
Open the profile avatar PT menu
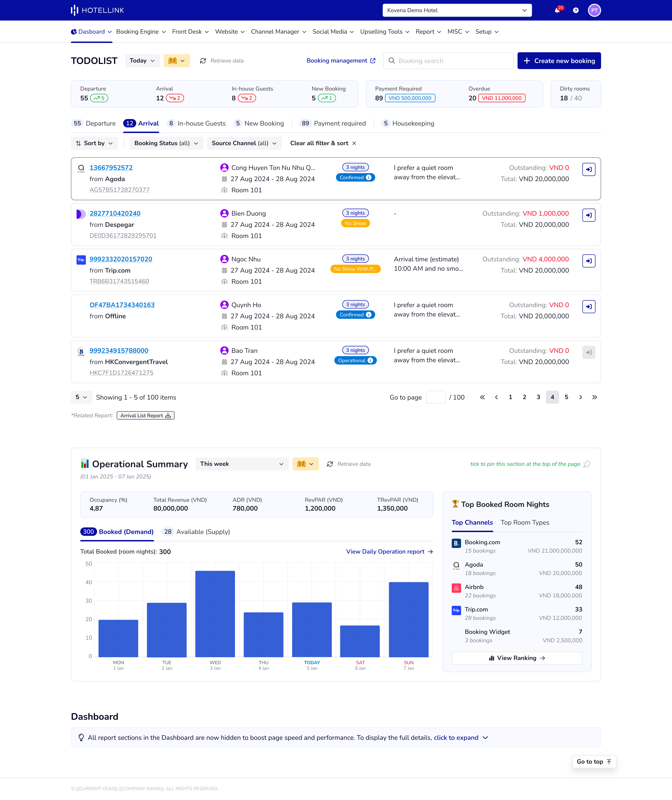pos(594,10)
